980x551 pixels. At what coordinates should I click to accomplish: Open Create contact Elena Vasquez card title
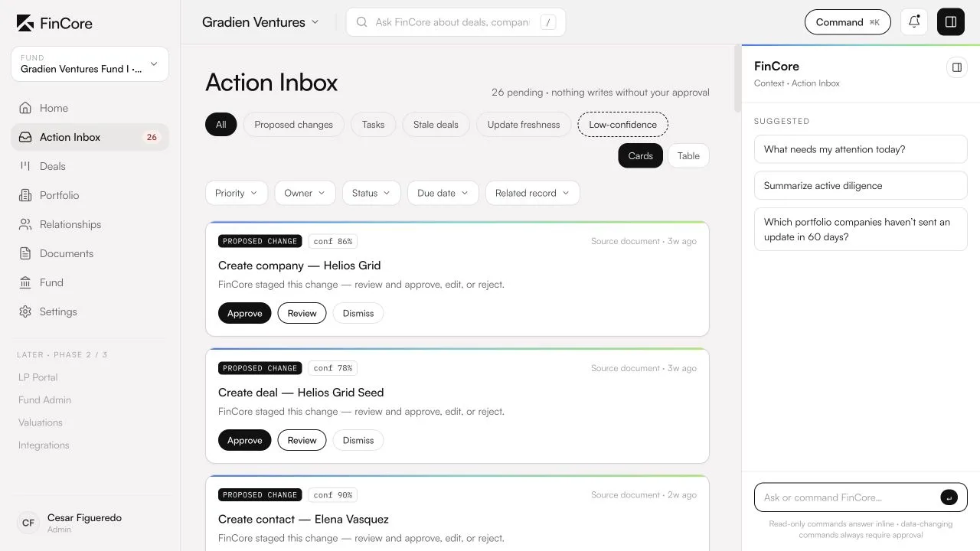coord(303,520)
